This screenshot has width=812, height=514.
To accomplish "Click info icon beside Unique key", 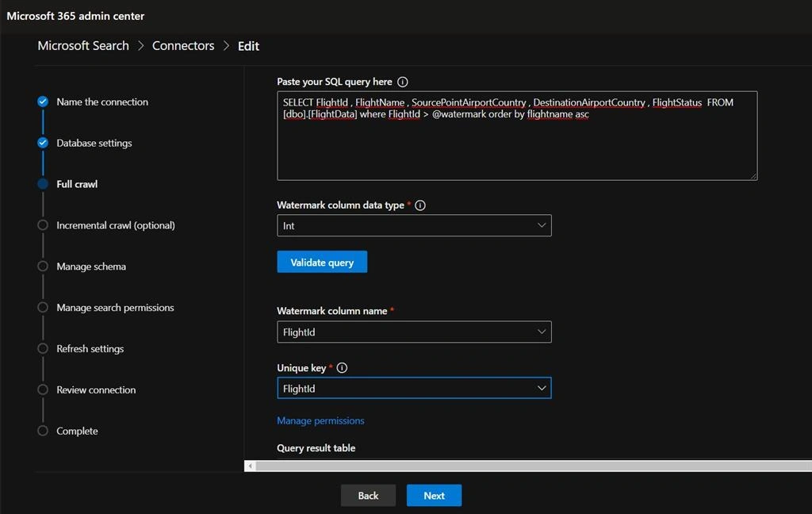I will (342, 368).
